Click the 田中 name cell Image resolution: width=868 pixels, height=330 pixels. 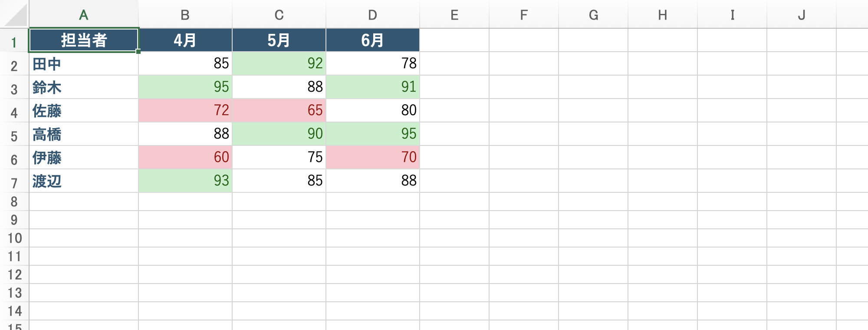click(84, 64)
